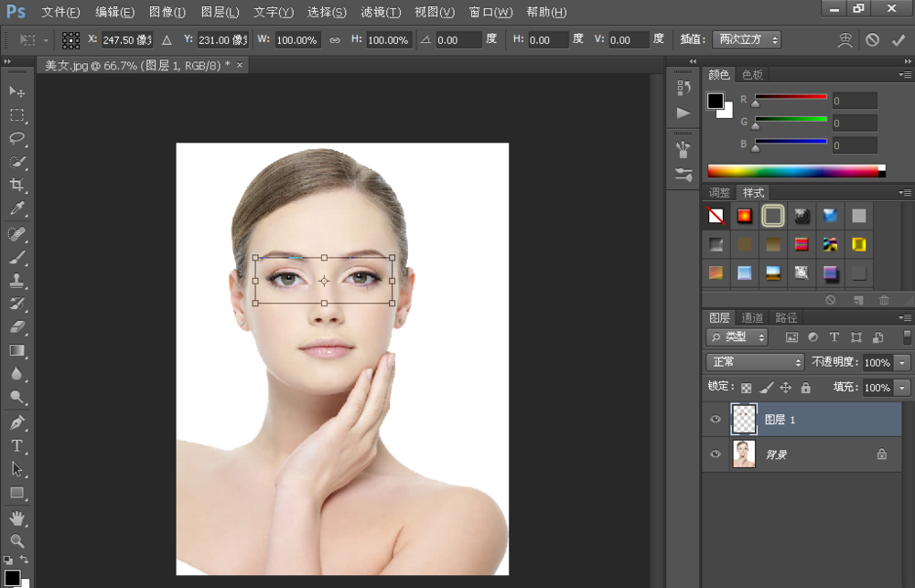Commit the transform with the checkmark button

(898, 39)
